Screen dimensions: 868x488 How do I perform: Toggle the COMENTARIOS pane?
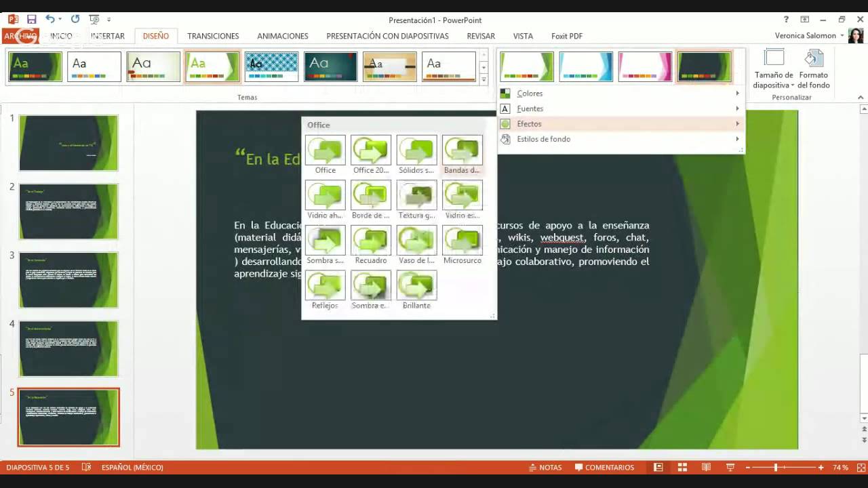(x=604, y=467)
